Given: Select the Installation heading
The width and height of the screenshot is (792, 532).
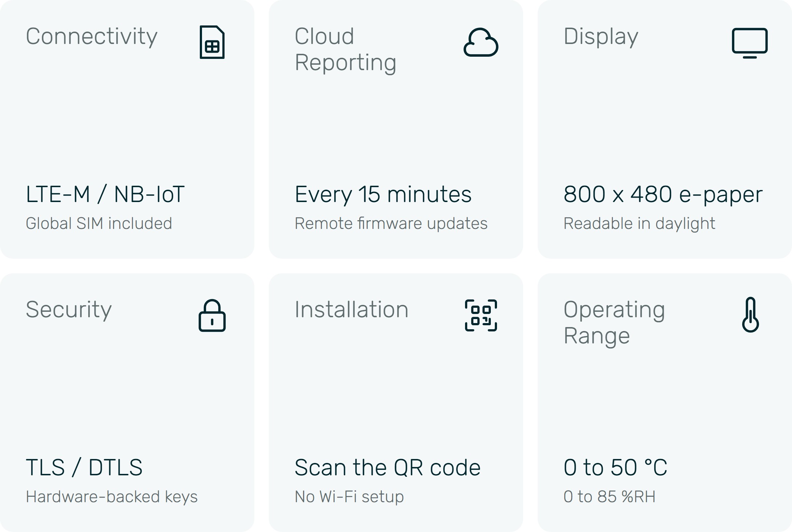Looking at the screenshot, I should click(x=352, y=310).
